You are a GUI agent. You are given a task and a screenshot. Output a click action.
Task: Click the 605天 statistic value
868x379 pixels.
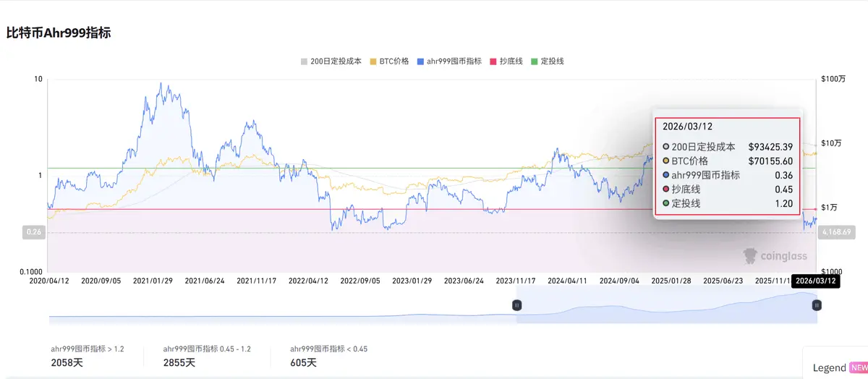coord(303,362)
